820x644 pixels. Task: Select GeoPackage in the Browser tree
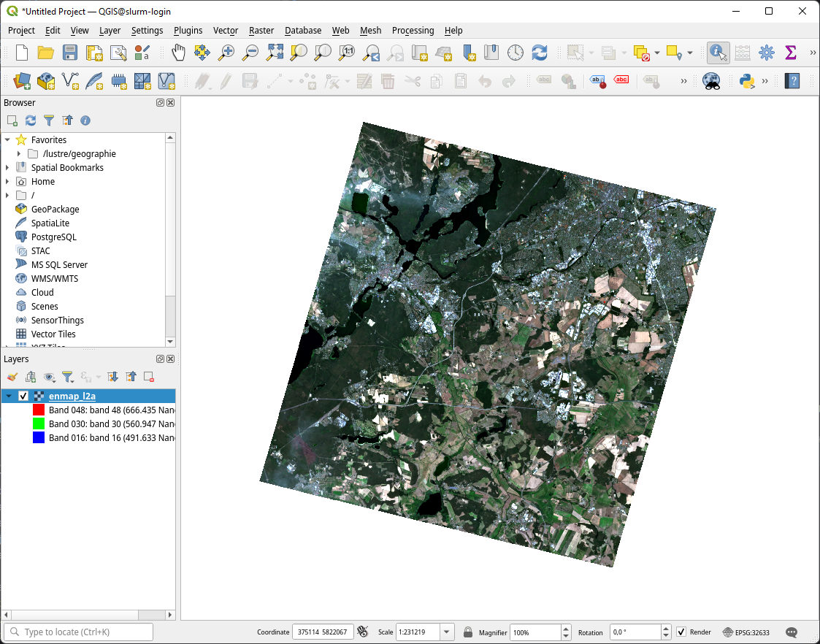click(x=55, y=209)
